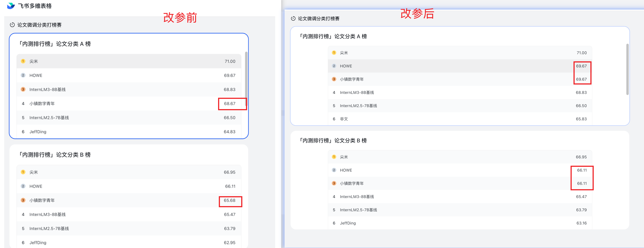Click bronze medal for 小镇数字青年 in right A board
Viewport: 644px width, 248px height.
click(334, 79)
